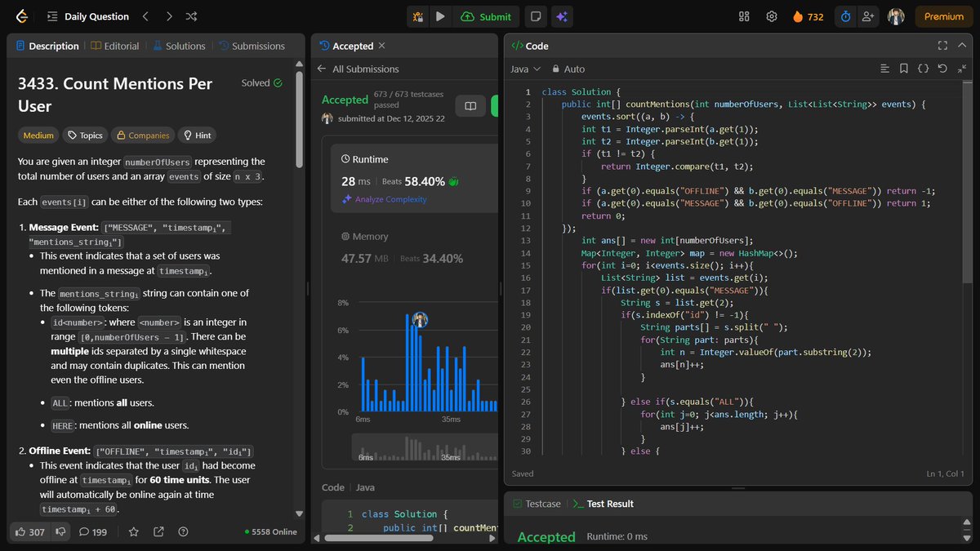Open the help question mark icon

coord(183,531)
